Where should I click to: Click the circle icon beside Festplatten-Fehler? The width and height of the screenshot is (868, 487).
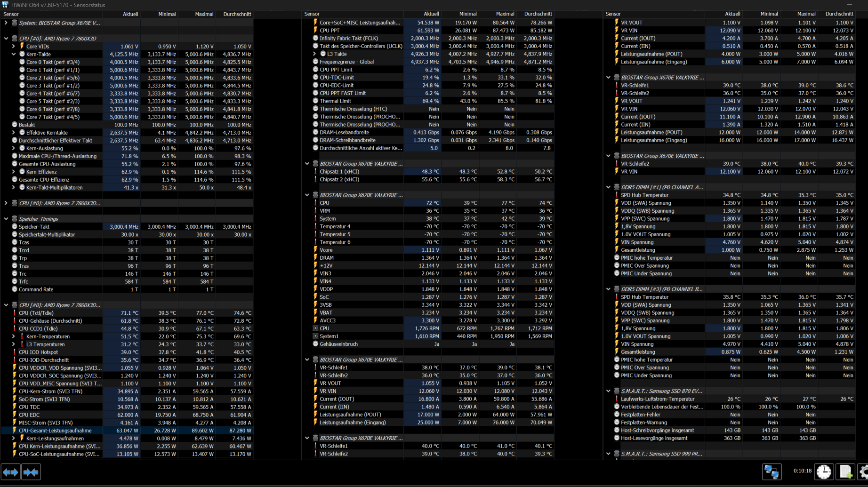click(x=617, y=415)
